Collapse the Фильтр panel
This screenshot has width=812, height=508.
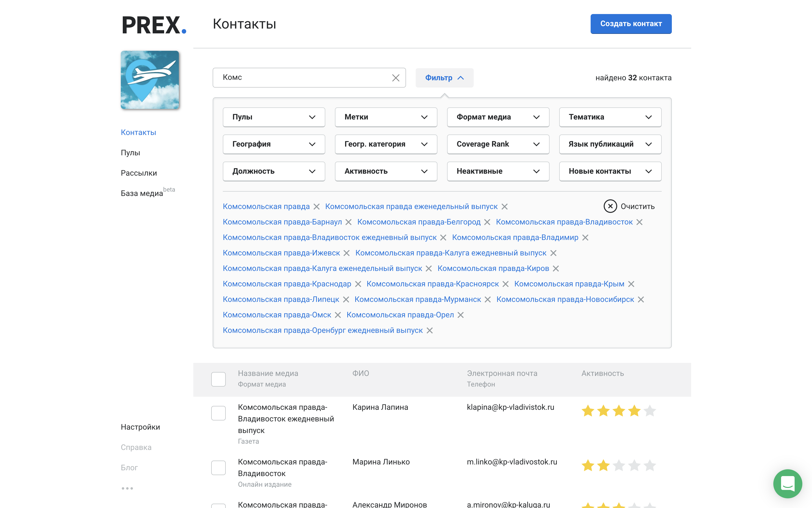(x=444, y=78)
